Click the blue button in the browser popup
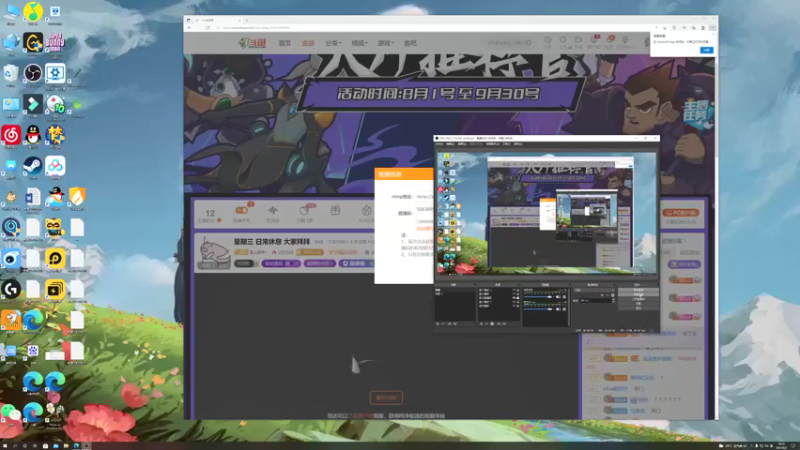Screen dimensions: 800x450 (x=707, y=50)
